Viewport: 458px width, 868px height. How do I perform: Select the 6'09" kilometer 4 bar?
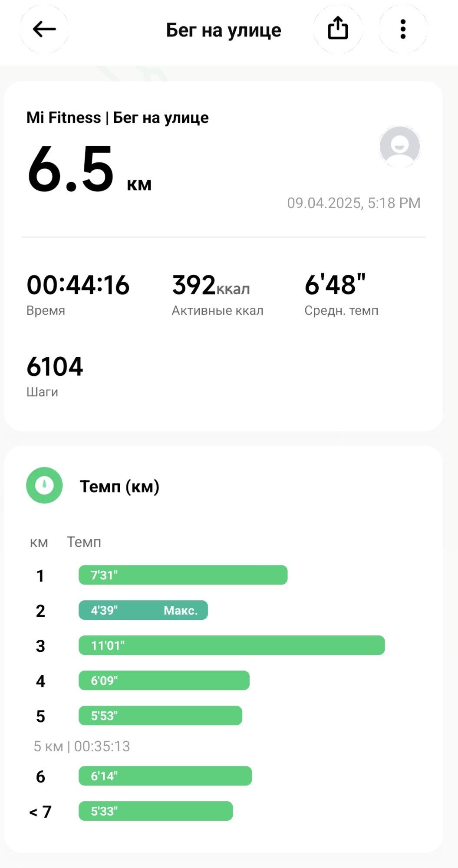pyautogui.click(x=164, y=681)
